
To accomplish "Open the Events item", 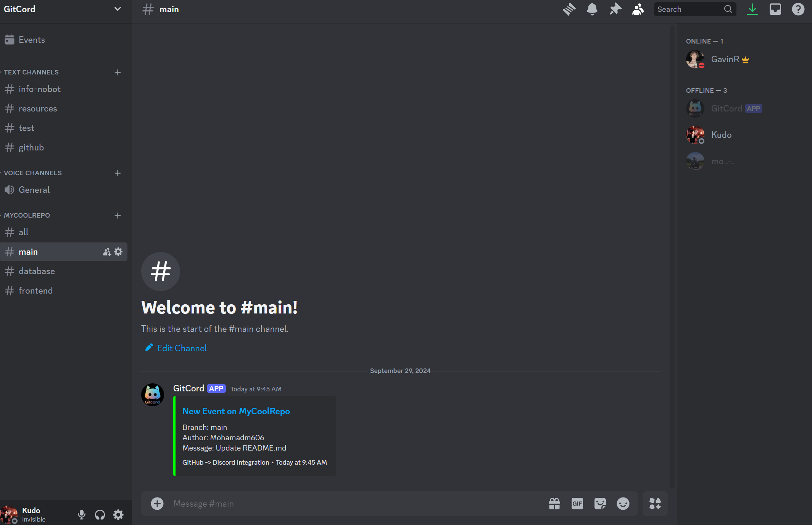I will click(x=31, y=40).
